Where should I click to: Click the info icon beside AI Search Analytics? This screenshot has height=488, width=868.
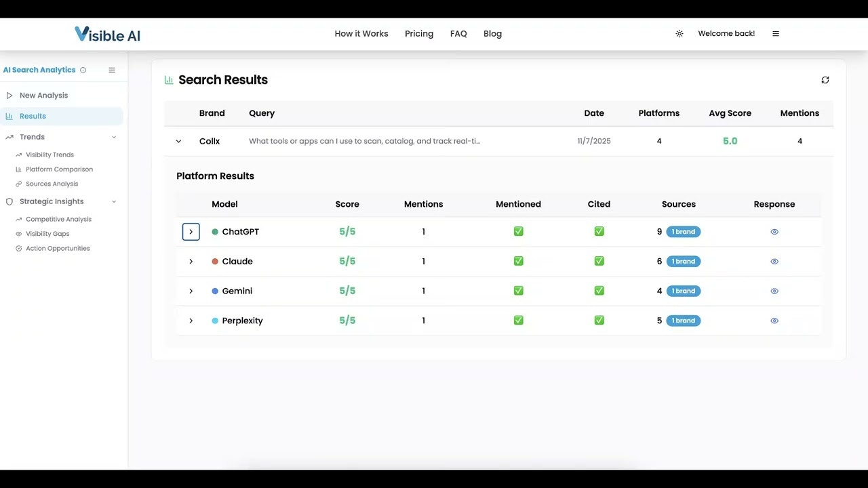(x=83, y=70)
